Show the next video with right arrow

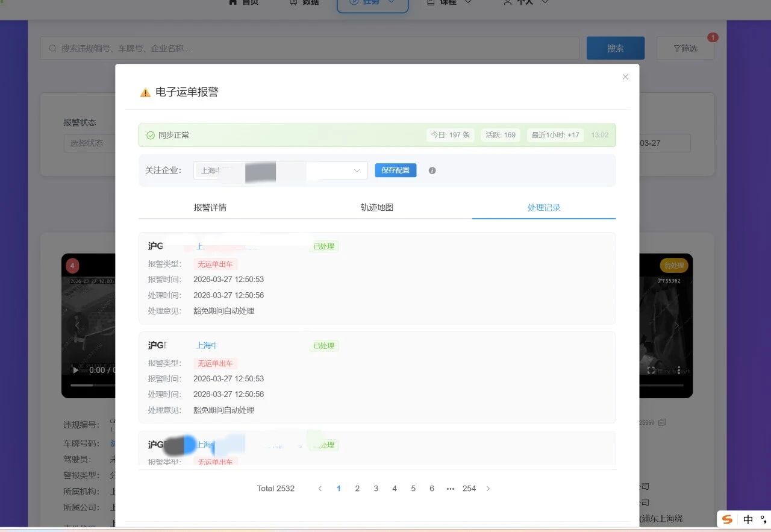click(x=676, y=325)
